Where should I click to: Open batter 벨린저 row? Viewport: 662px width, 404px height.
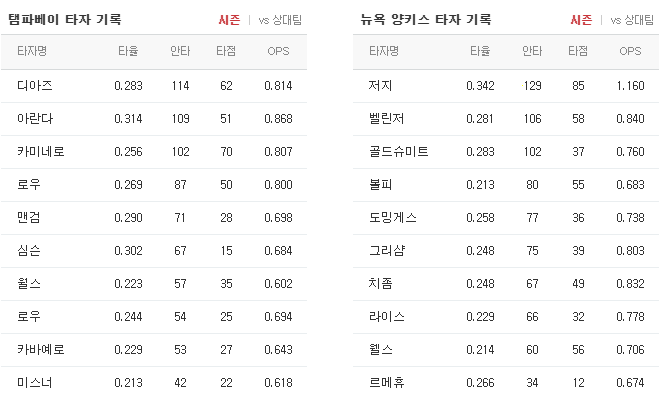tap(506, 119)
